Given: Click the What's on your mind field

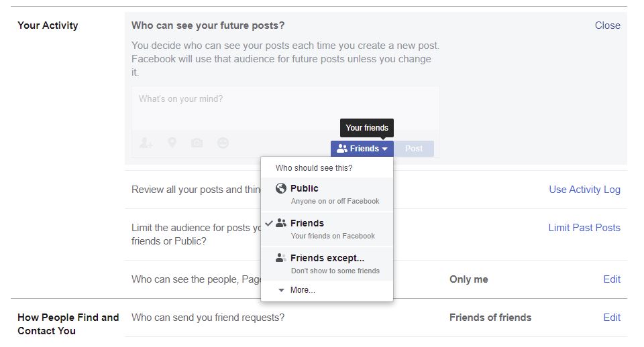Looking at the screenshot, I should pyautogui.click(x=285, y=109).
